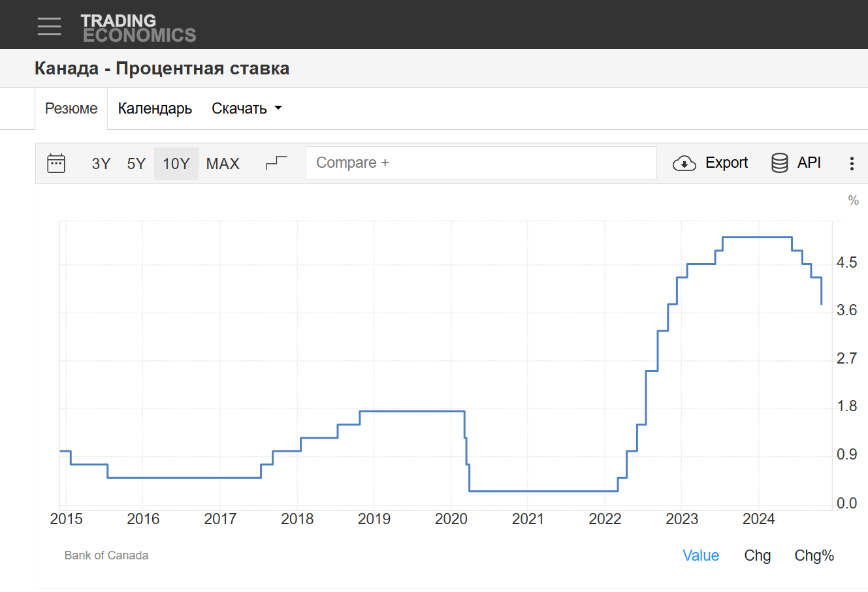Switch chart to Chg view
868x592 pixels.
click(758, 555)
